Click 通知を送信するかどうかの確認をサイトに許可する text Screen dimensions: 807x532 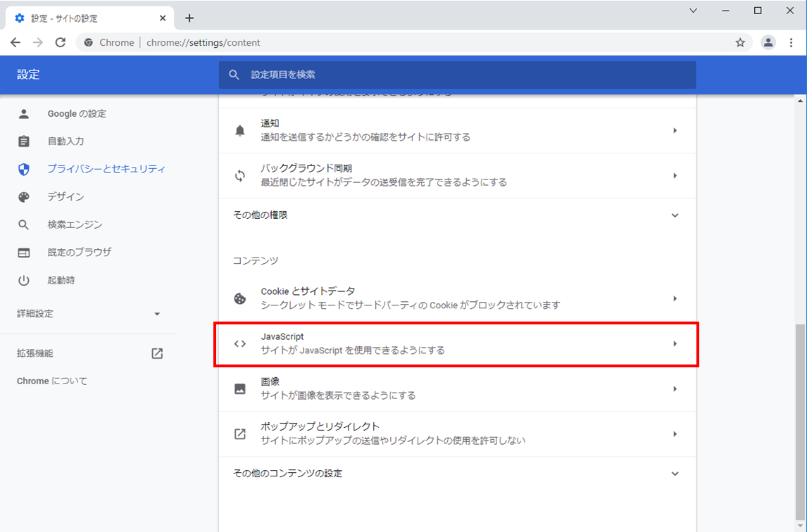(365, 137)
